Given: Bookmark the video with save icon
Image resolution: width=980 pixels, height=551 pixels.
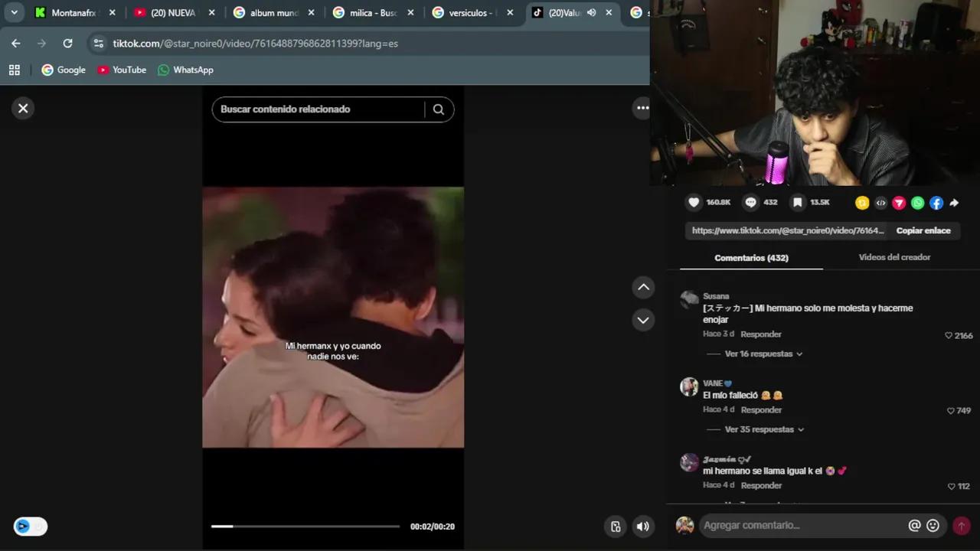Looking at the screenshot, I should coord(797,203).
